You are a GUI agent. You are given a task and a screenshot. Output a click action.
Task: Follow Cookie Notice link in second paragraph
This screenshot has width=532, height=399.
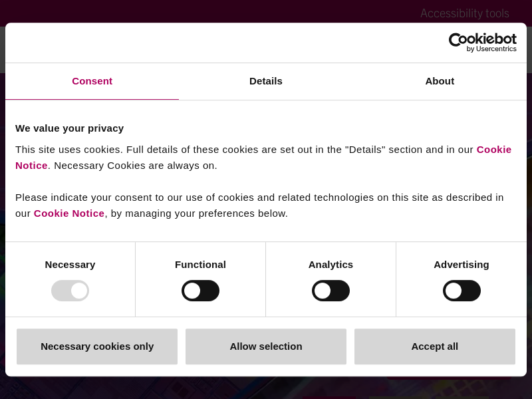coord(69,213)
